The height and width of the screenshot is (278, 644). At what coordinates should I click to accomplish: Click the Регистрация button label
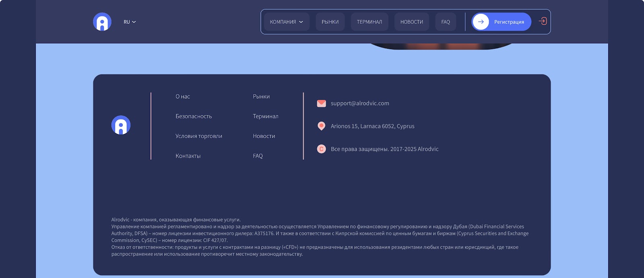tap(509, 22)
